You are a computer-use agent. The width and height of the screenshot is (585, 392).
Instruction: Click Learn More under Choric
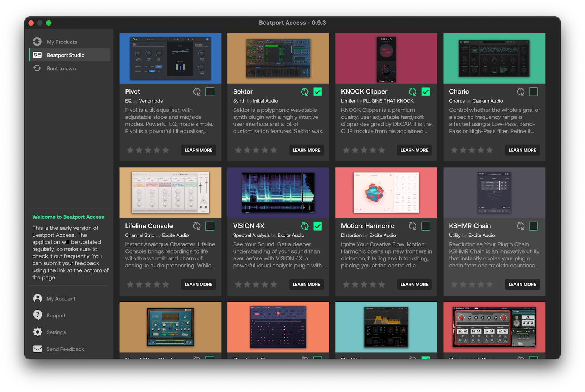(x=522, y=150)
